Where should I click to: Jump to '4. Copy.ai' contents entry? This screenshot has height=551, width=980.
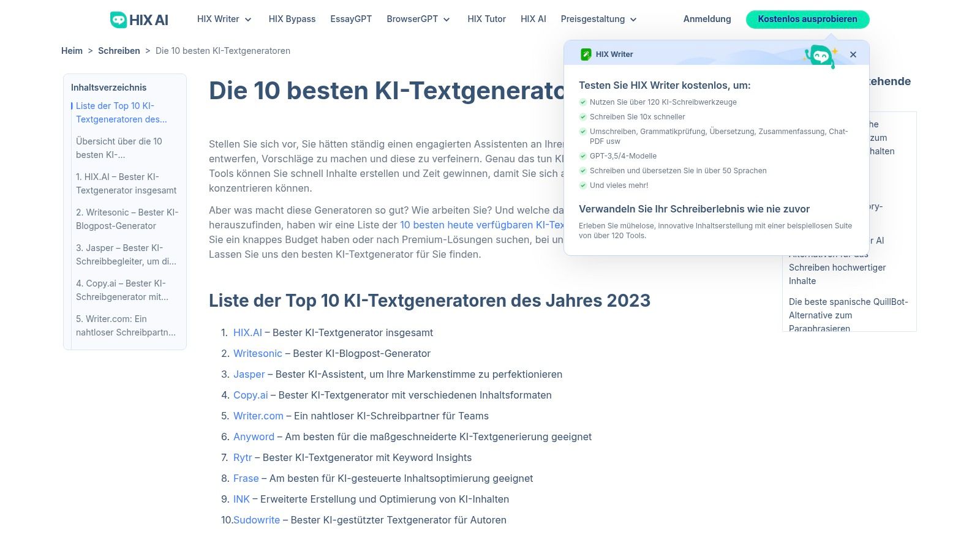[122, 290]
